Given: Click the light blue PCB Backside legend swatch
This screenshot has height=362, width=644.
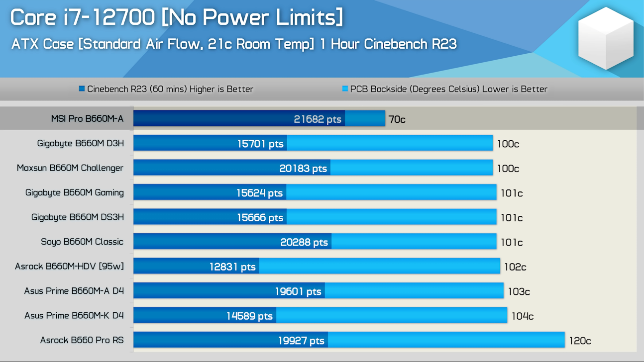Looking at the screenshot, I should [x=345, y=89].
